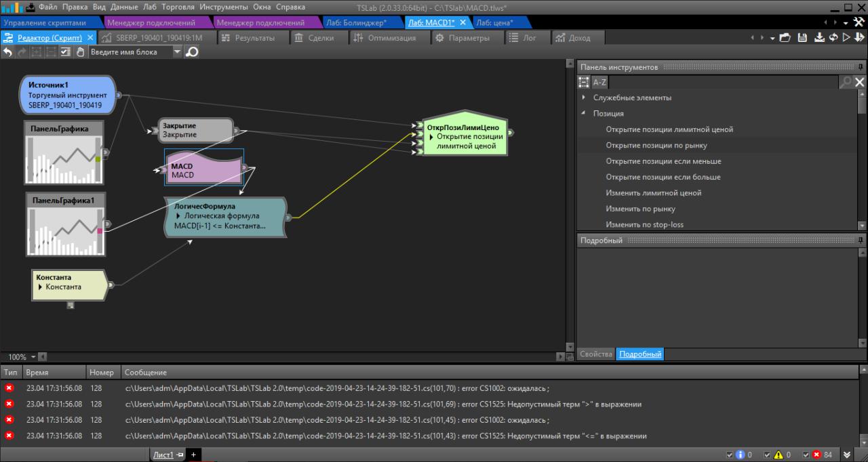This screenshot has height=462, width=868.
Task: Save script with the floppy disk icon
Action: 802,38
